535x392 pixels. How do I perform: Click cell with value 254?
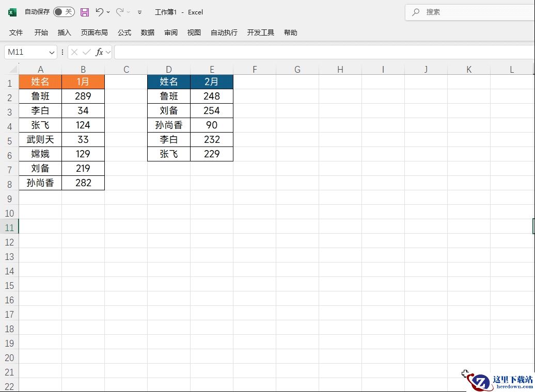(212, 111)
